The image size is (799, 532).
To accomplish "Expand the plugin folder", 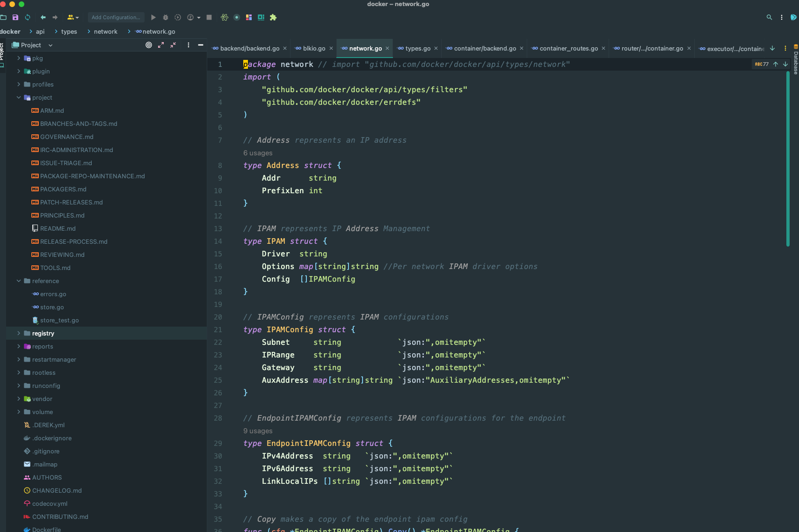I will (x=19, y=71).
